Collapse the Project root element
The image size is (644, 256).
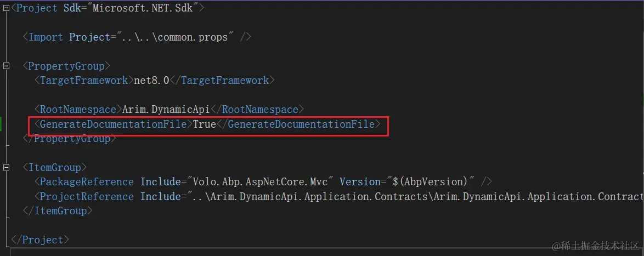pos(7,8)
